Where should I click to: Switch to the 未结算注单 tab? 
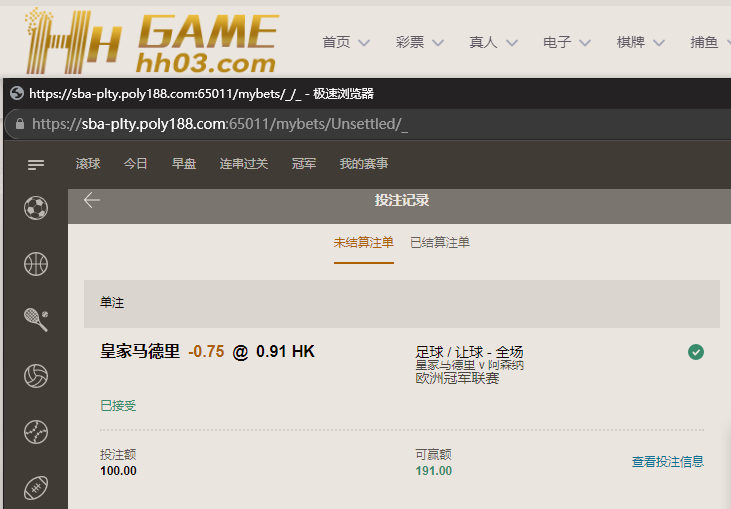[x=363, y=242]
